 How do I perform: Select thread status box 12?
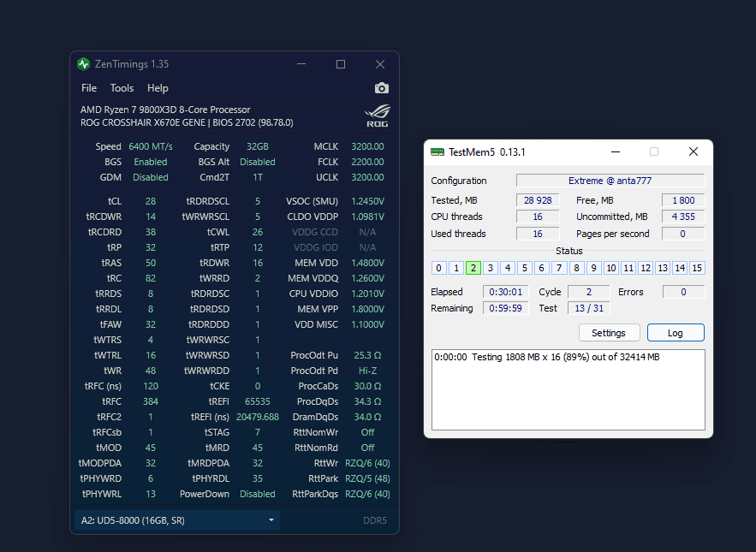[646, 268]
